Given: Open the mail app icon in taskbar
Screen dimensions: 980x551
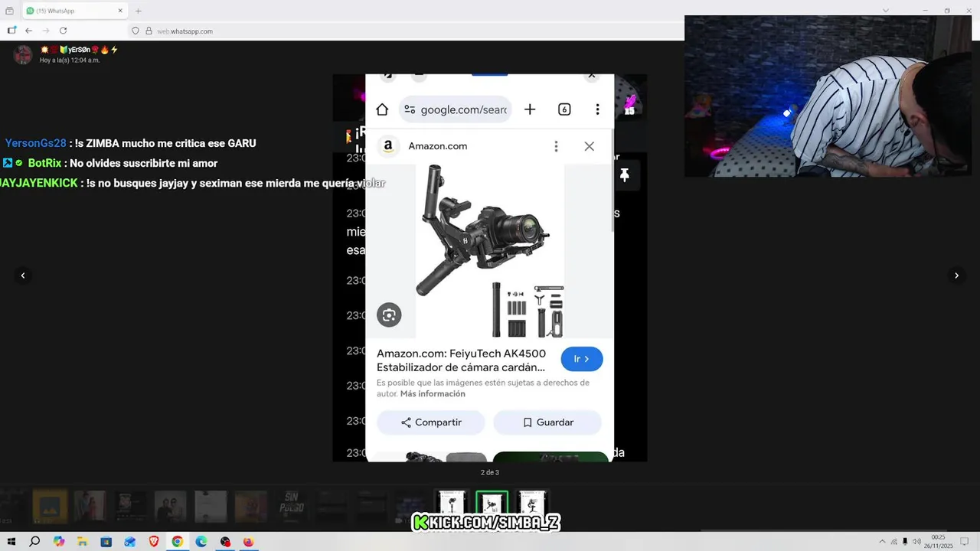Looking at the screenshot, I should [130, 542].
